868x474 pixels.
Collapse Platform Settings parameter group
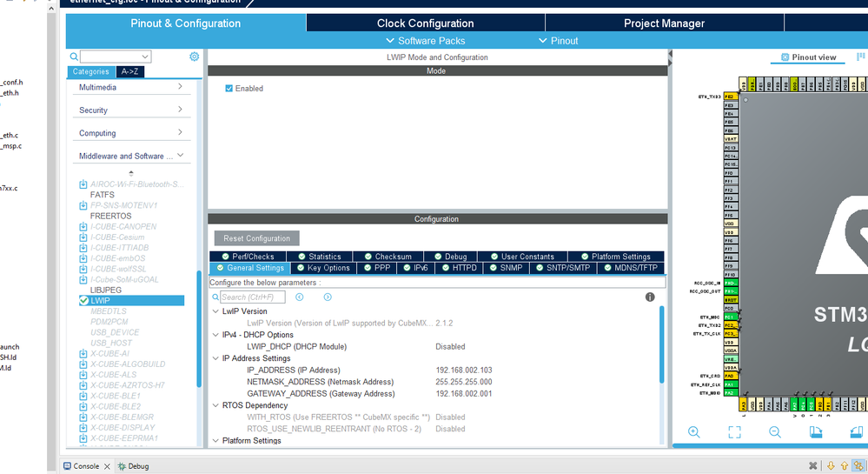(215, 441)
